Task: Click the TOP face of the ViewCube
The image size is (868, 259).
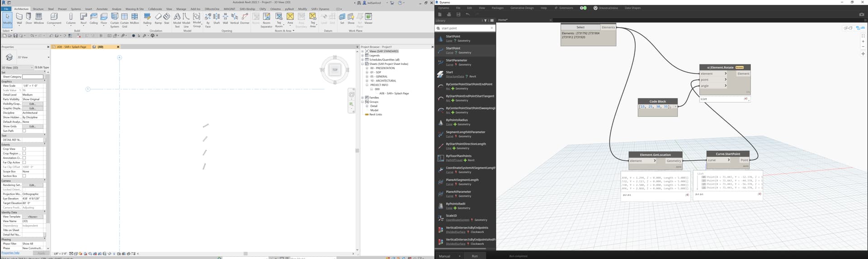Action: [335, 69]
